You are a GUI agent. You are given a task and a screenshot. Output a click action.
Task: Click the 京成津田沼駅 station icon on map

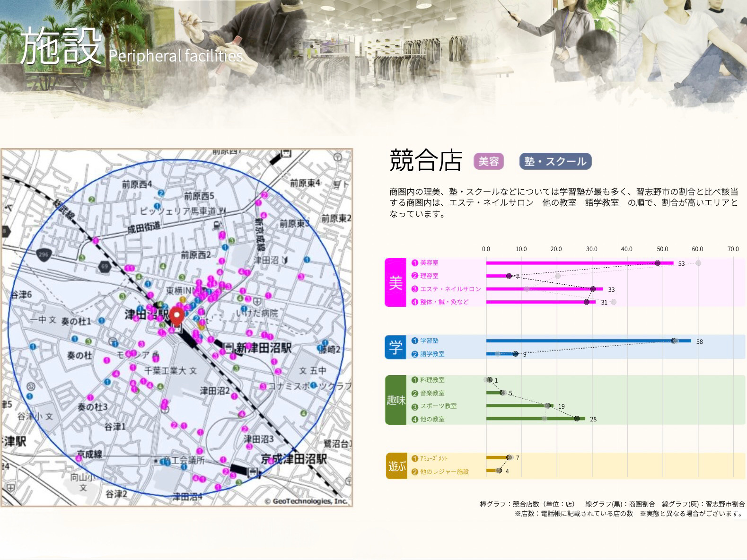(254, 472)
